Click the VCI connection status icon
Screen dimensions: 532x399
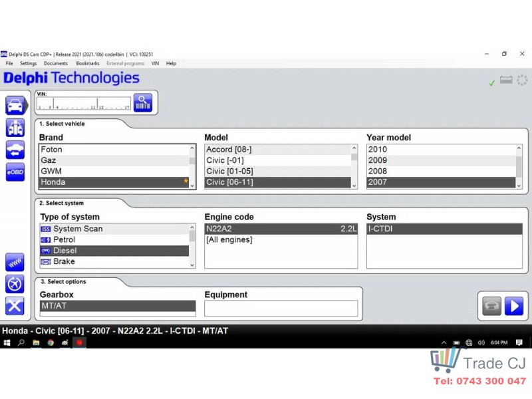(506, 80)
